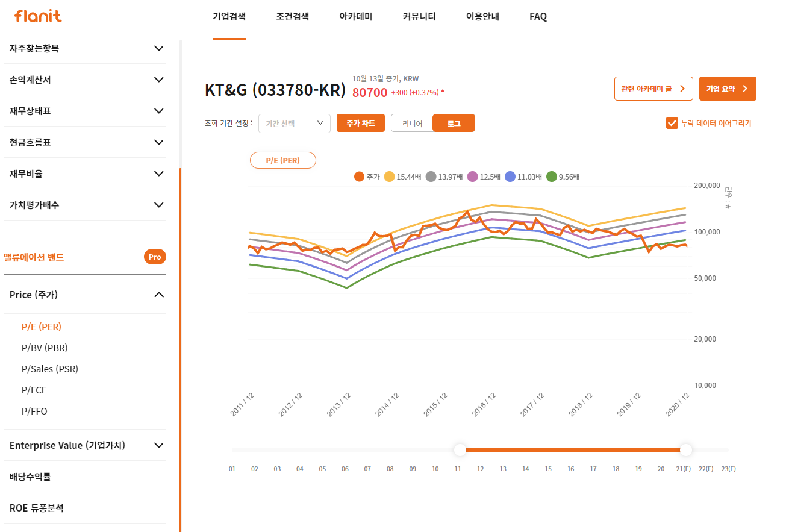Toggle 12.5배 series in legend

[x=484, y=177]
